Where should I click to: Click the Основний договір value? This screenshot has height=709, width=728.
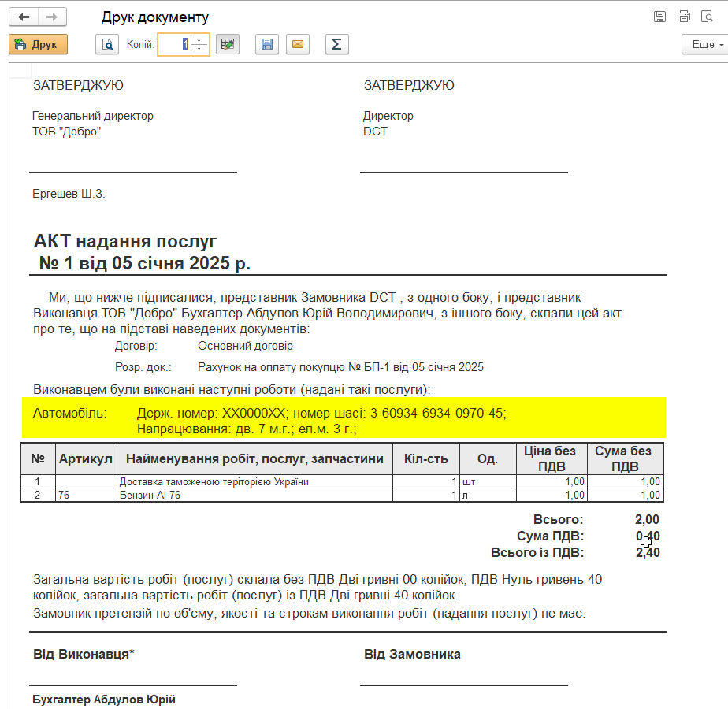point(245,346)
